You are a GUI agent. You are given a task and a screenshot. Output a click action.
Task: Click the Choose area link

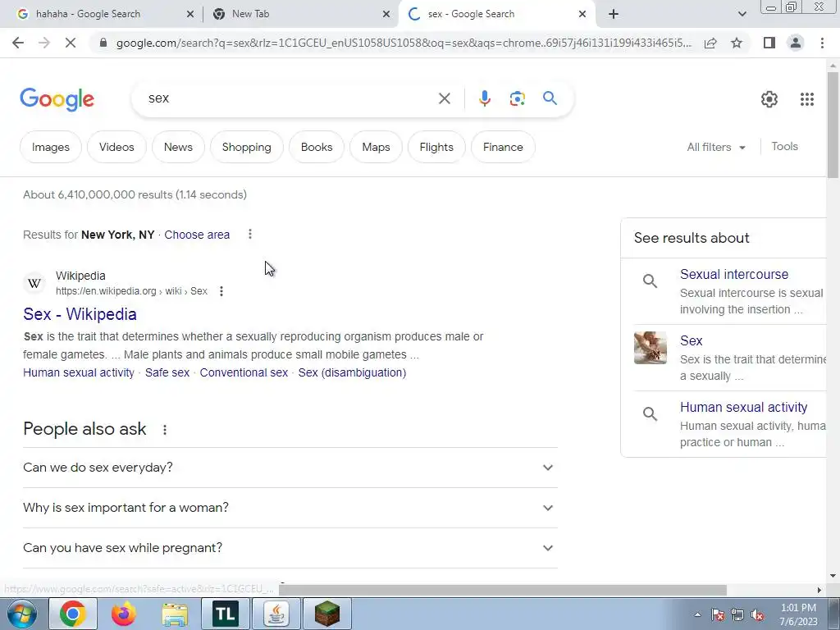pyautogui.click(x=197, y=235)
